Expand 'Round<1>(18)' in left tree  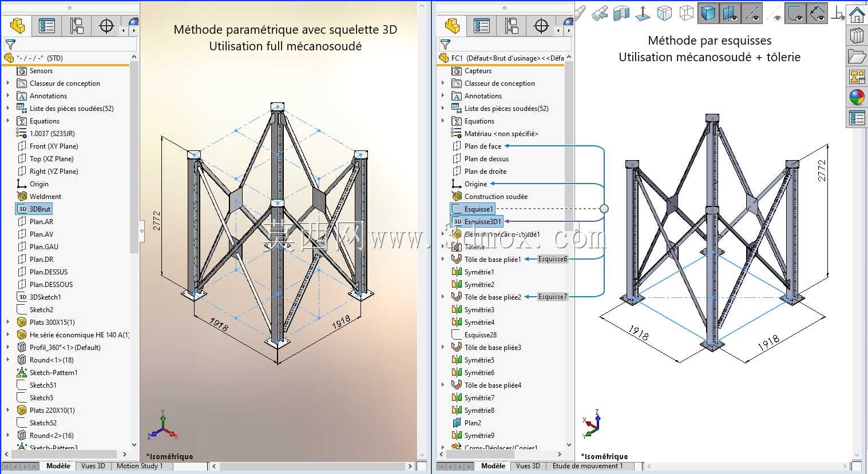(8, 360)
